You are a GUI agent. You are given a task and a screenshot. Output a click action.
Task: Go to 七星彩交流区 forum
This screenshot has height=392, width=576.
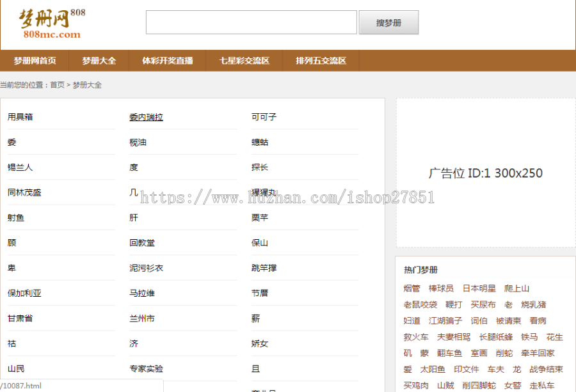pyautogui.click(x=242, y=60)
